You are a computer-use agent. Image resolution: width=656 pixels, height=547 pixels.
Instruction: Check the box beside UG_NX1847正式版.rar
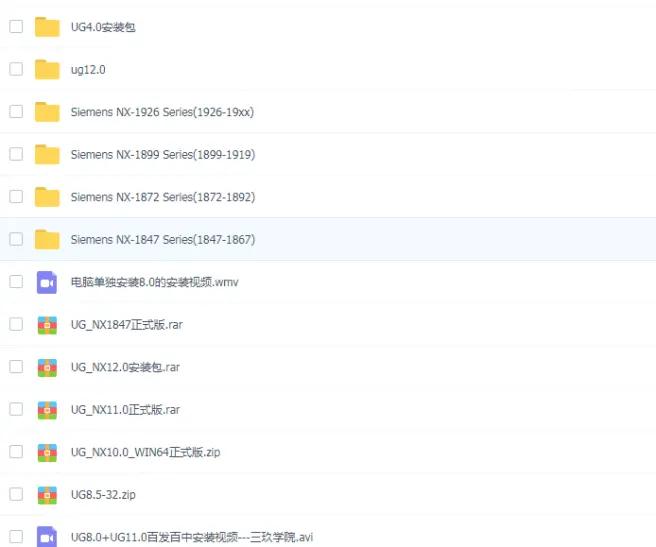click(16, 324)
